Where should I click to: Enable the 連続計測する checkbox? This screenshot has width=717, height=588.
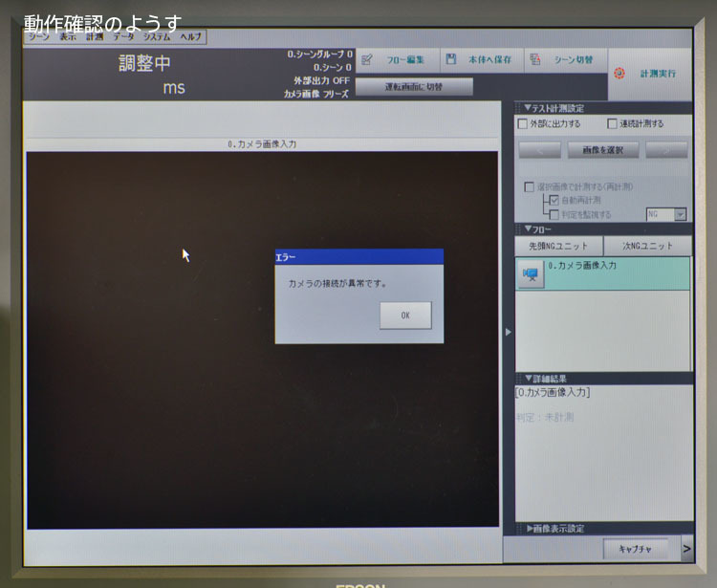coord(612,123)
